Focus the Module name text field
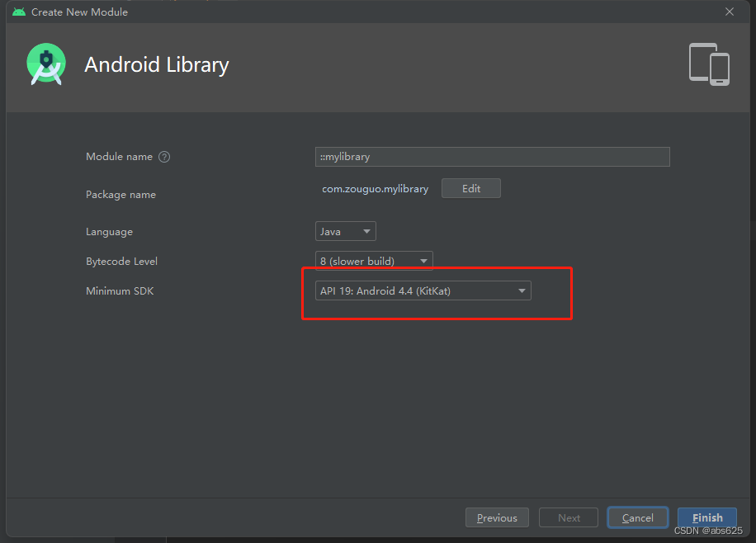This screenshot has height=543, width=756. [493, 157]
